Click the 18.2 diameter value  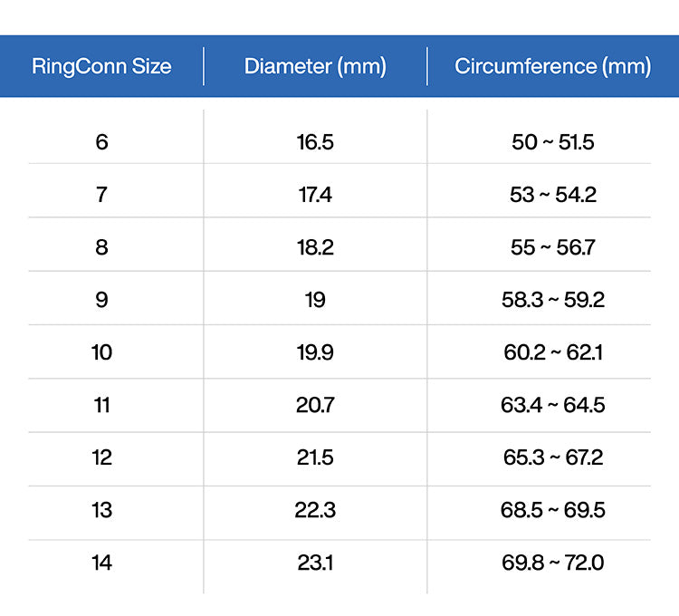pos(315,247)
